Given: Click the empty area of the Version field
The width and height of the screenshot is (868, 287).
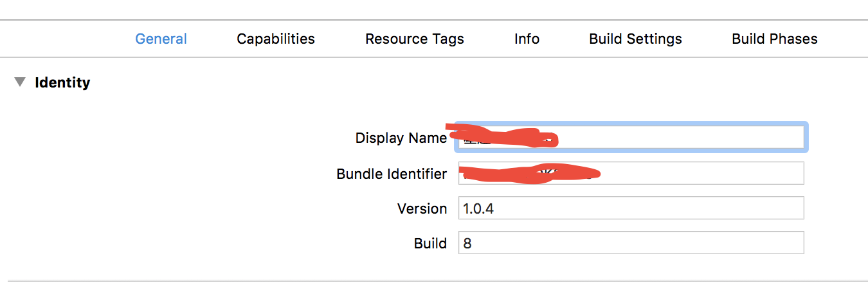Looking at the screenshot, I should point(643,208).
